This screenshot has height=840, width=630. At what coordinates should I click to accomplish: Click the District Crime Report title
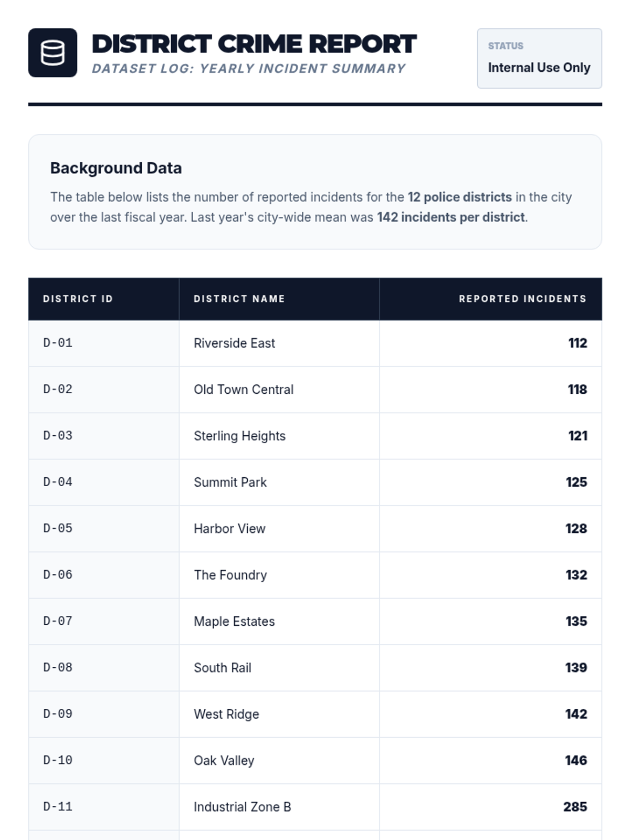click(254, 44)
